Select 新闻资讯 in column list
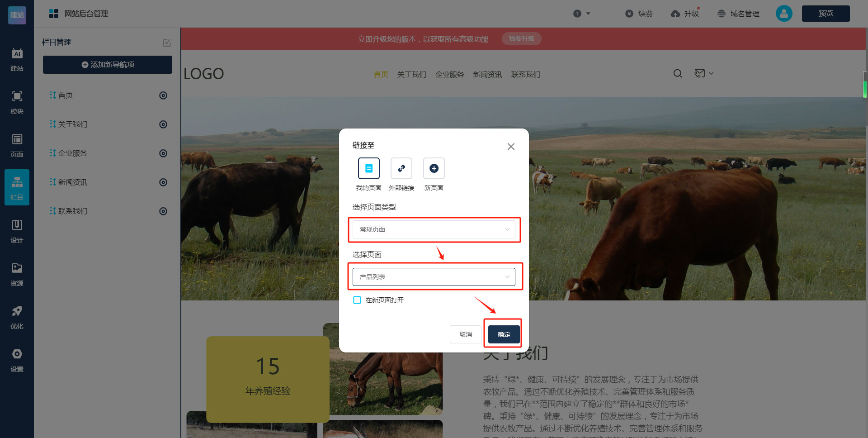 [72, 182]
